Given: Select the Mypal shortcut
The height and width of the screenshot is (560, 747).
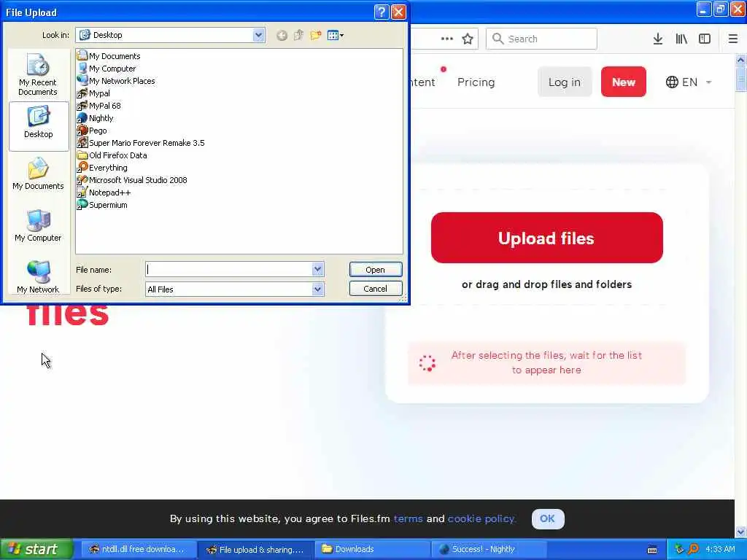Looking at the screenshot, I should tap(94, 93).
